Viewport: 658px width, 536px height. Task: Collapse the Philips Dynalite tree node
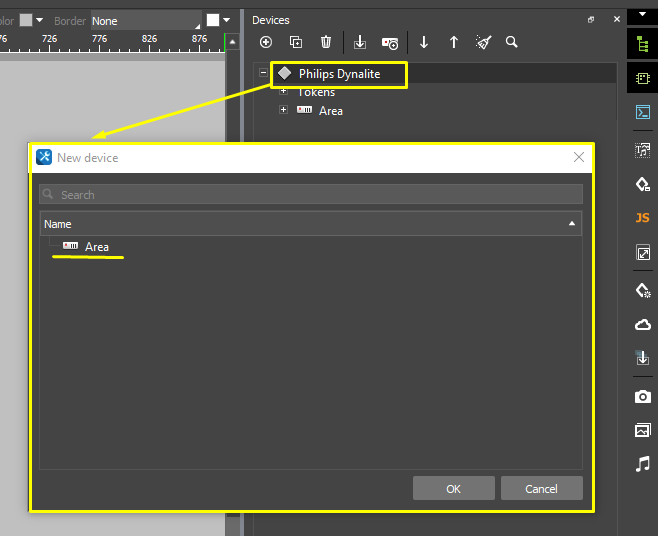click(x=263, y=73)
